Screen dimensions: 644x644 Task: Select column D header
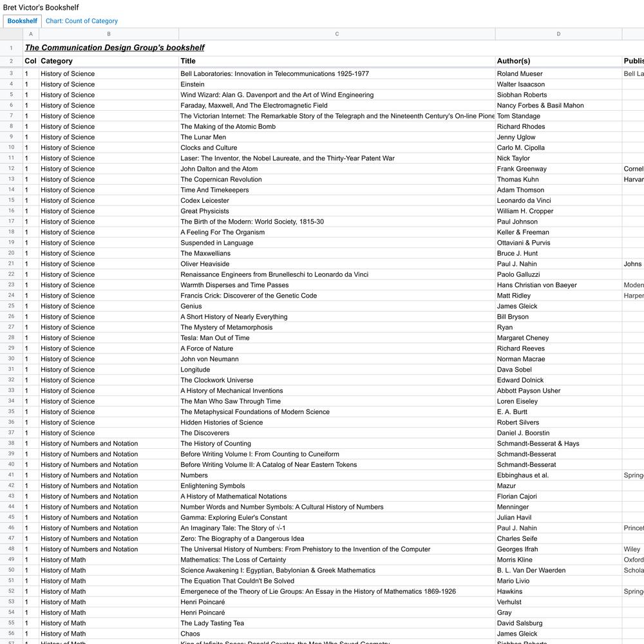[x=558, y=34]
